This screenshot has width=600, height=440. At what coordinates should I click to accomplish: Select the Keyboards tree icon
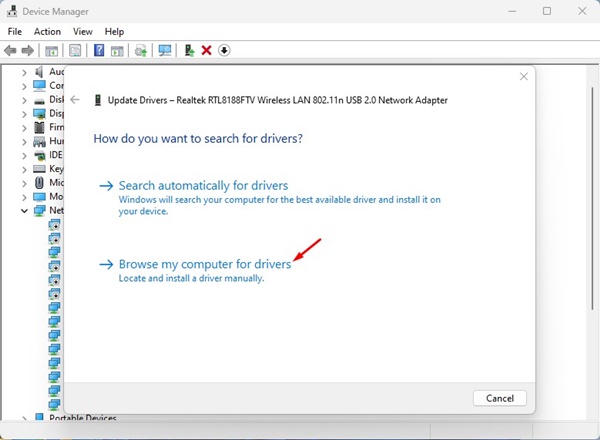pos(39,169)
